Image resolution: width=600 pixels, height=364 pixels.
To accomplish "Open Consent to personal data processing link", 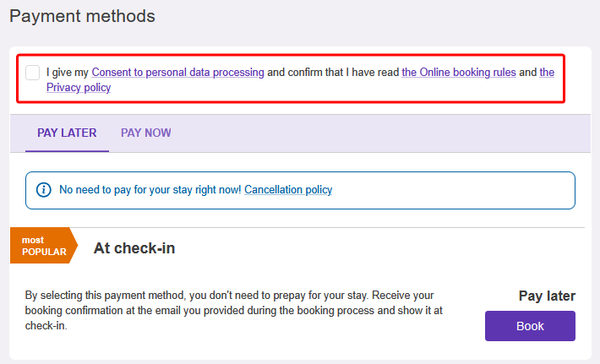I will coord(178,73).
